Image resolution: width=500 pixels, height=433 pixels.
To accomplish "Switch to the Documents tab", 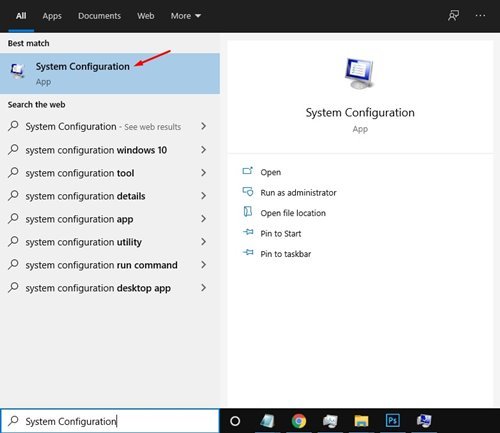I will [x=99, y=16].
